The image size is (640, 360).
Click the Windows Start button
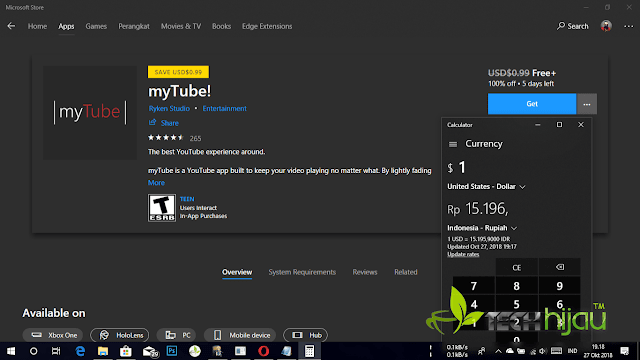click(11, 351)
